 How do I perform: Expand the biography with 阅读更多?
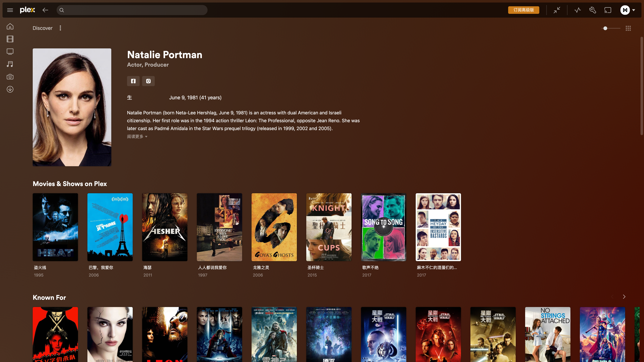coord(137,136)
